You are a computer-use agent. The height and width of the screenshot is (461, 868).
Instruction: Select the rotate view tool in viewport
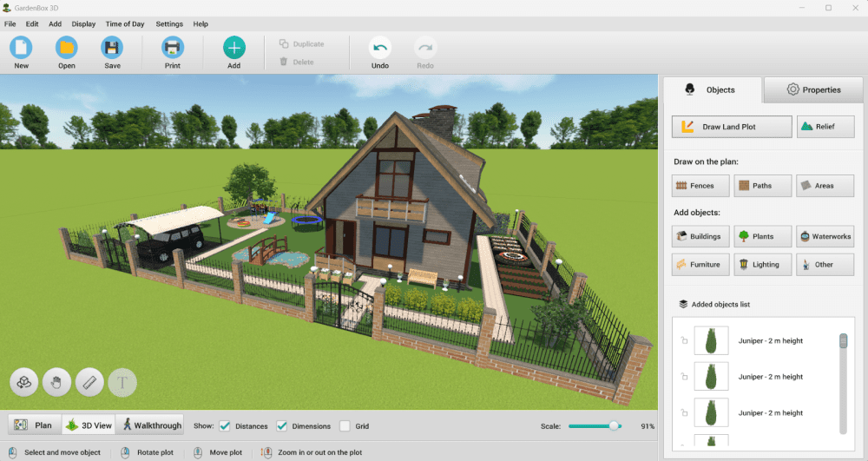point(23,382)
